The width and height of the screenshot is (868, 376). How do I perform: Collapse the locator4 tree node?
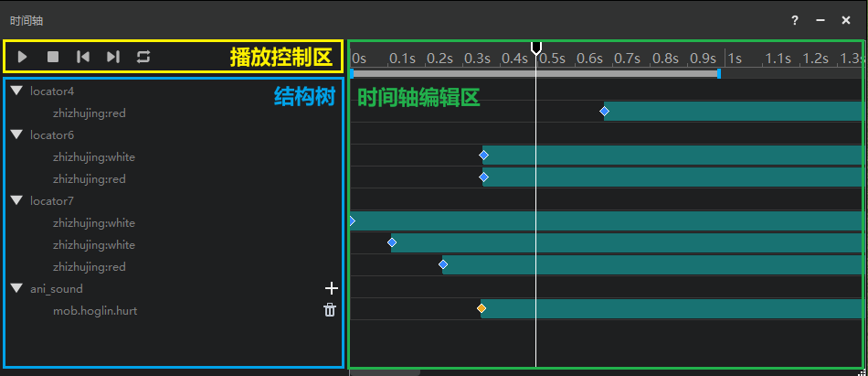tap(16, 91)
